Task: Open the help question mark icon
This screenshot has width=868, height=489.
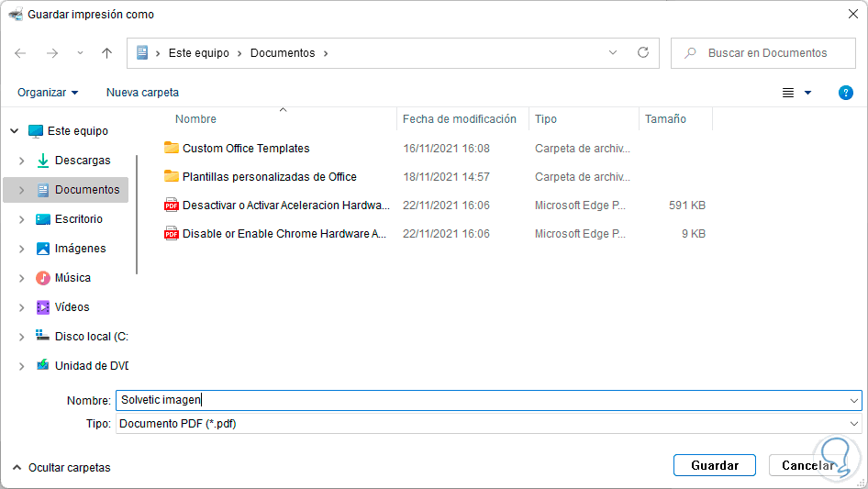Action: pyautogui.click(x=845, y=93)
